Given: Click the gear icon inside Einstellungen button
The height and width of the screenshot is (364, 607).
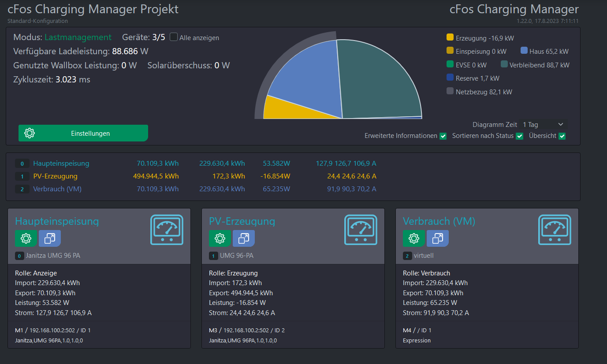Looking at the screenshot, I should 30,133.
